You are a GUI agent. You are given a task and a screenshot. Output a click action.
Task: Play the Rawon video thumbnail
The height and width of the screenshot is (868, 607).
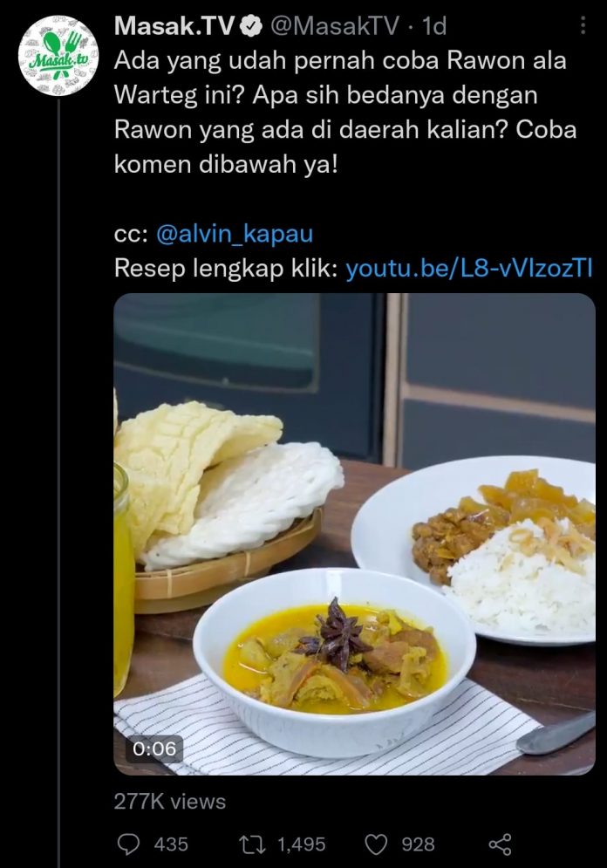(x=355, y=534)
